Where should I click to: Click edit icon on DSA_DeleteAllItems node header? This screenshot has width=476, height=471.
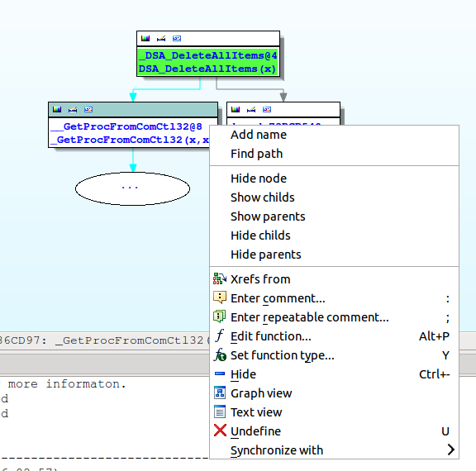pos(161,38)
